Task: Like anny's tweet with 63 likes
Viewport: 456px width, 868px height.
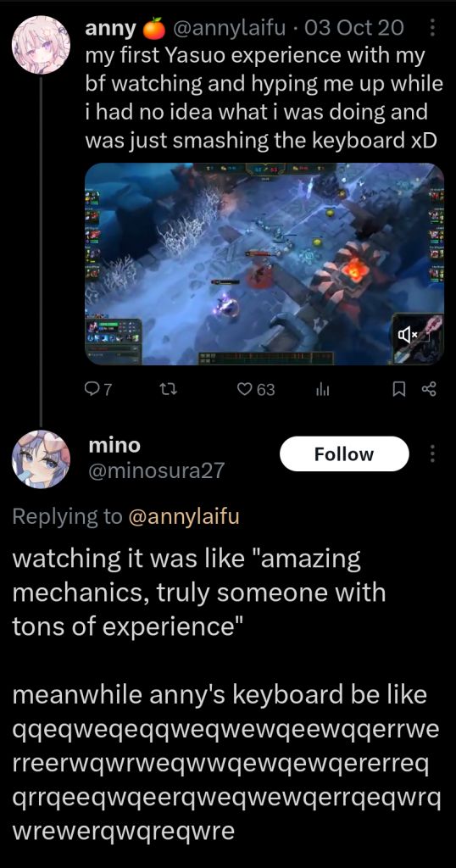Action: [256, 390]
